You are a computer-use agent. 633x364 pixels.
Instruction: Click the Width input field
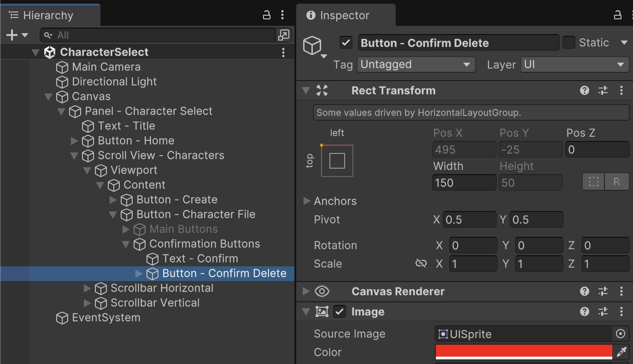coord(464,183)
